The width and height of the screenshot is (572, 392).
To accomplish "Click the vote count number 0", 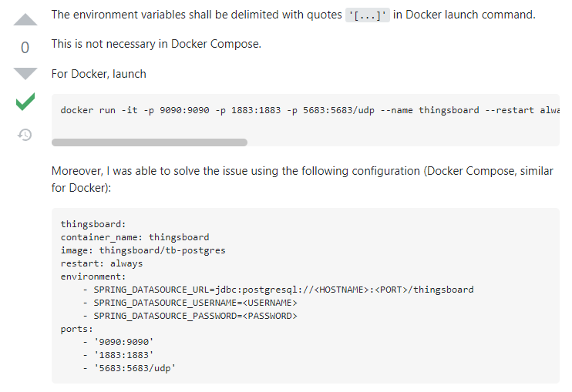I will (25, 48).
